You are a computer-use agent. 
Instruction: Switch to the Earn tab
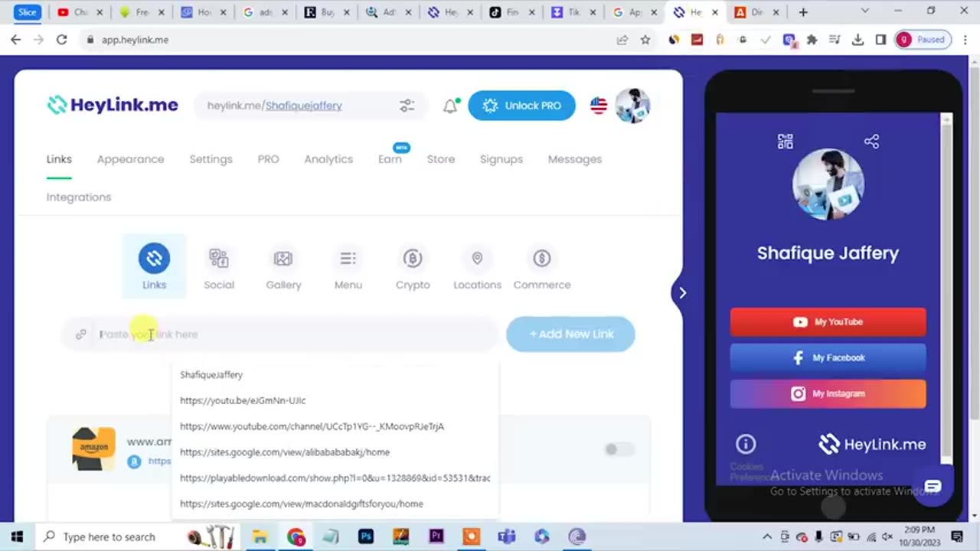pos(390,159)
